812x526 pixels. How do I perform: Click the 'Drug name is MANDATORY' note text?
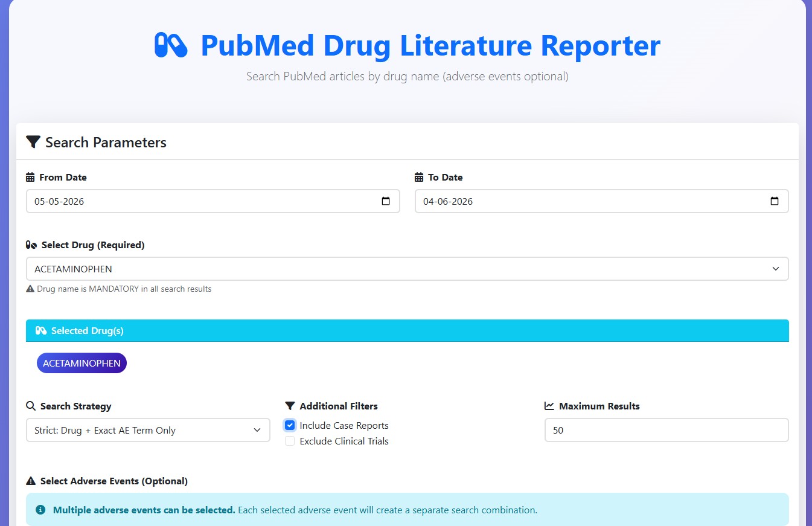(x=124, y=289)
